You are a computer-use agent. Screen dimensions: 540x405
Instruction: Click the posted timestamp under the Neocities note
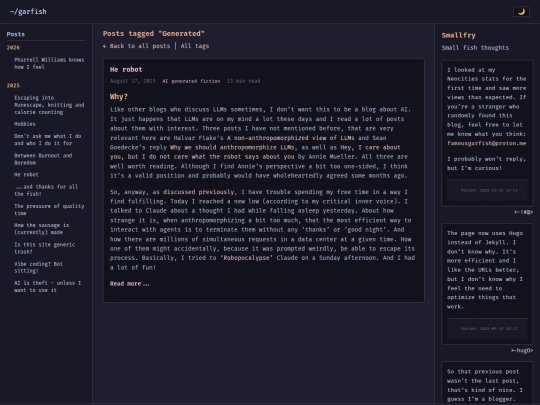coord(489,190)
